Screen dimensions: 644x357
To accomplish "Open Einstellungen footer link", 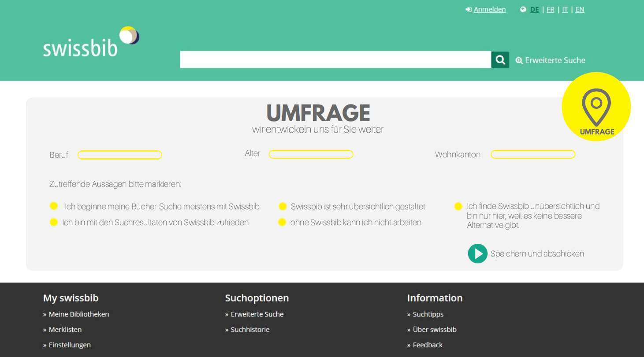I will point(70,345).
